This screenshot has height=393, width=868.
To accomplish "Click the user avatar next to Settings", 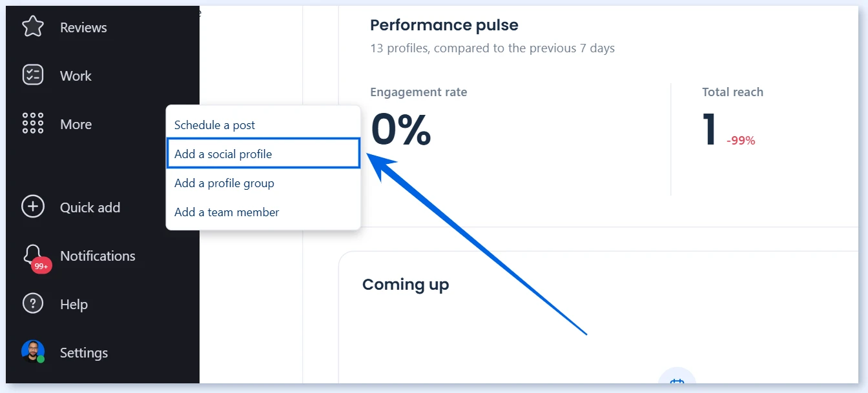I will [33, 352].
